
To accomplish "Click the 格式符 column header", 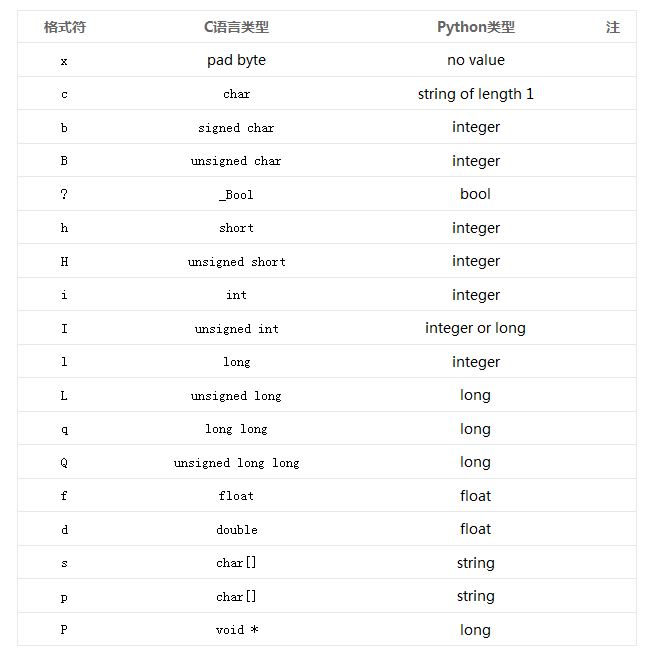I will click(65, 27).
